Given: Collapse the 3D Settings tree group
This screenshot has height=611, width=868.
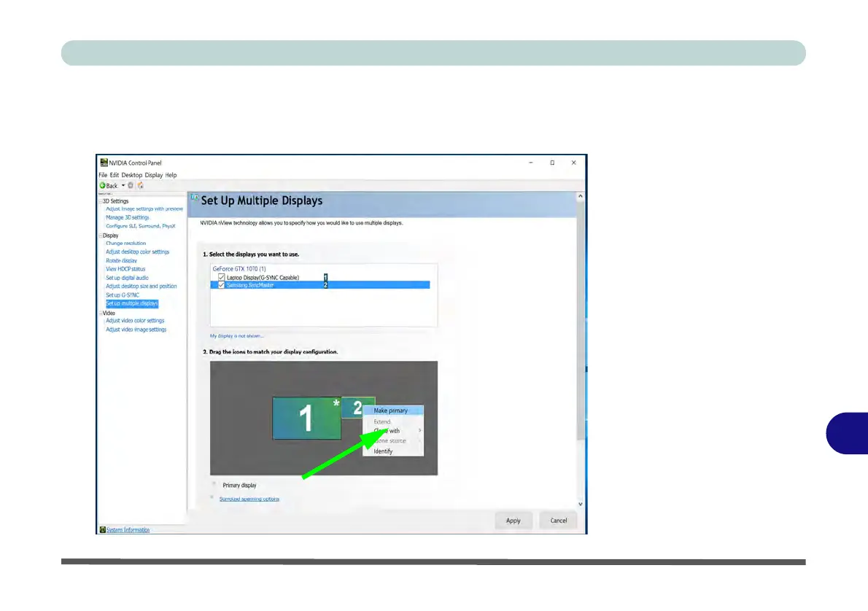Looking at the screenshot, I should tap(100, 201).
